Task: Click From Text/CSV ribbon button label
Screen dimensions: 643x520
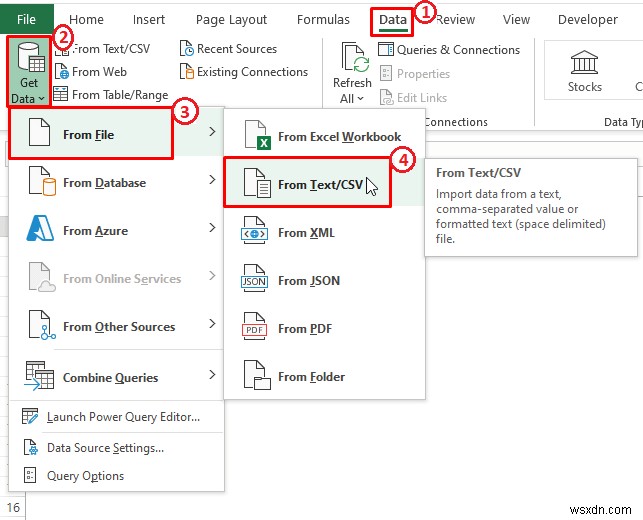Action: [x=111, y=49]
